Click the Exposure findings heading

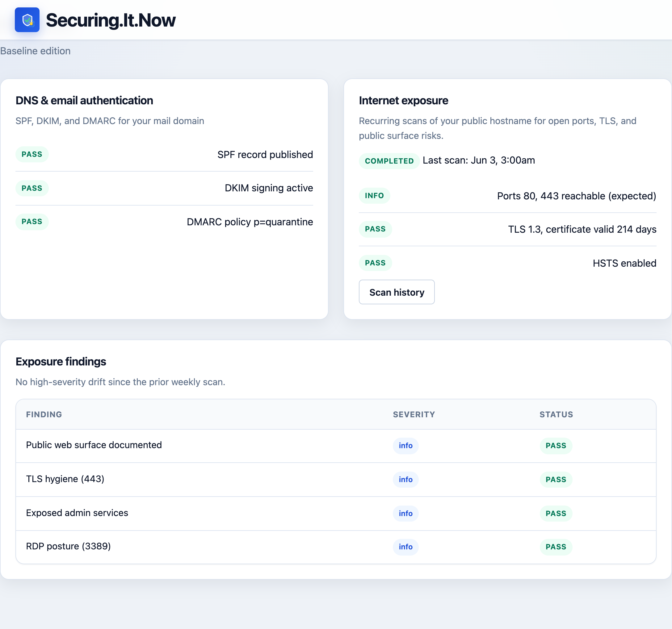pos(61,362)
